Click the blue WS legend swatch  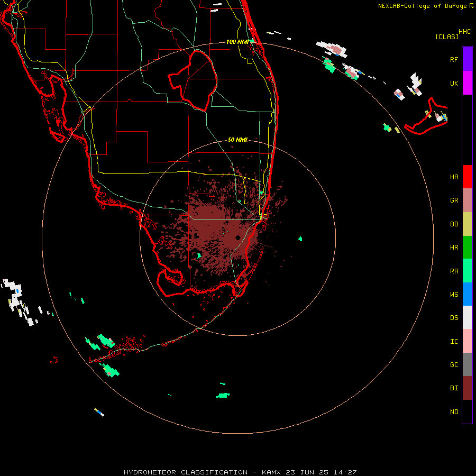click(x=467, y=294)
